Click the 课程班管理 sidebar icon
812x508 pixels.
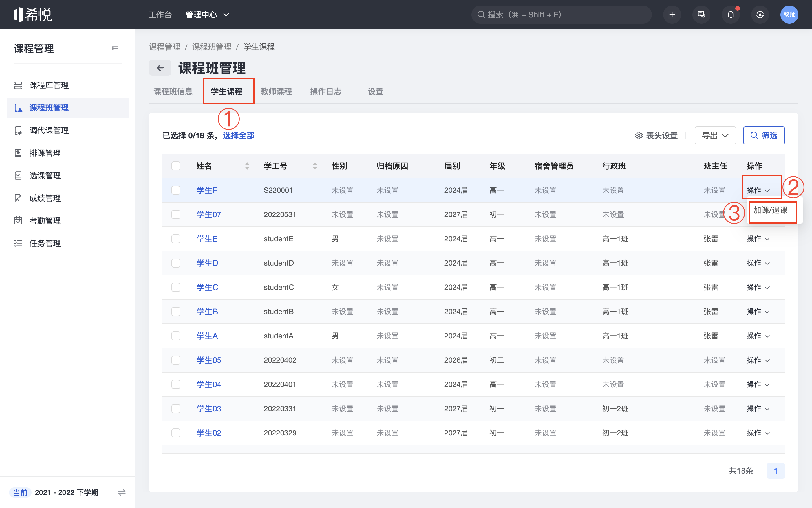[x=18, y=108]
